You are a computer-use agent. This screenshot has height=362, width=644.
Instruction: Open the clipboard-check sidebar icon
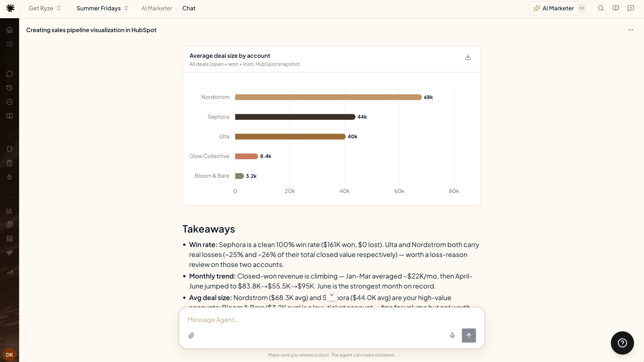click(10, 163)
